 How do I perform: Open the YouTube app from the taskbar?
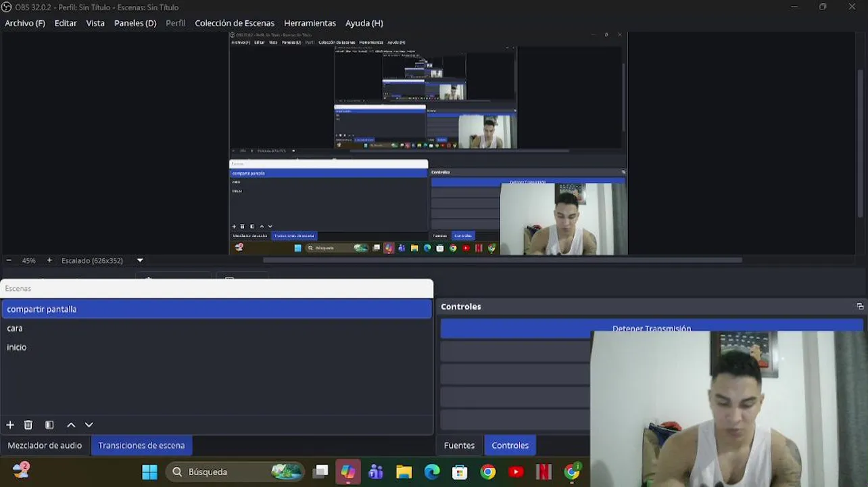pyautogui.click(x=516, y=471)
